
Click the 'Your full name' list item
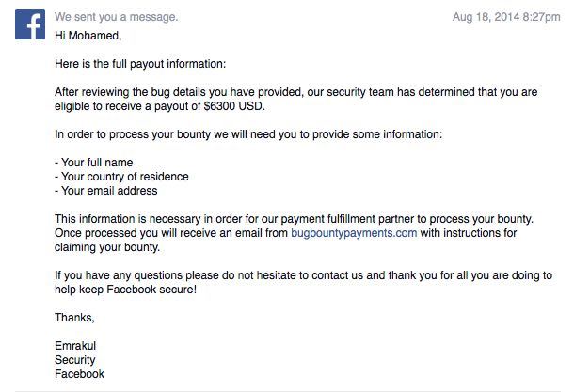(x=94, y=163)
